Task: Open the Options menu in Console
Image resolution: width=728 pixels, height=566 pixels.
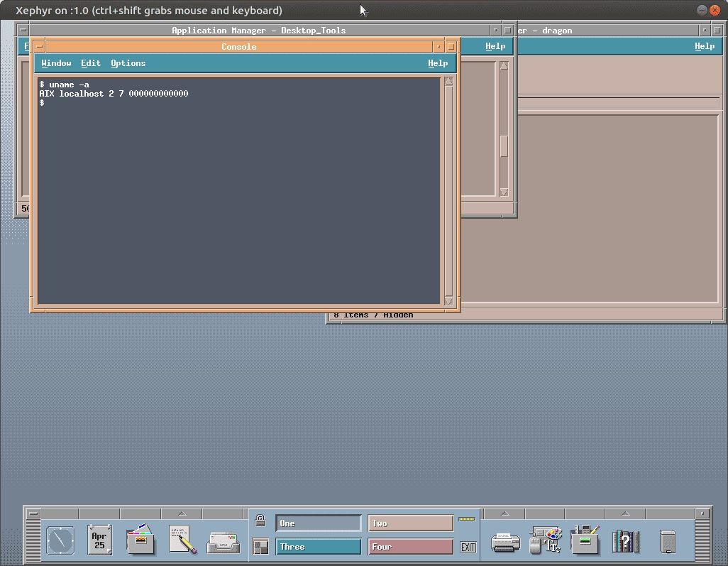Action: click(x=128, y=63)
